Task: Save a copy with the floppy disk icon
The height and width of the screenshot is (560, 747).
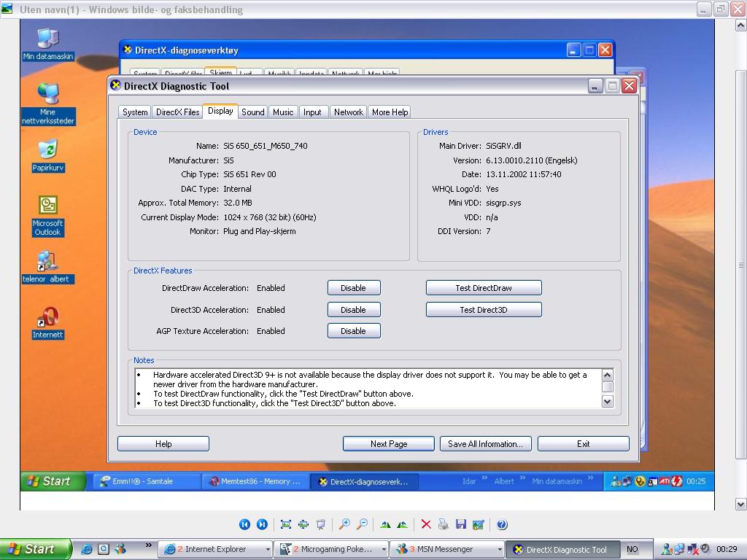Action: (461, 524)
